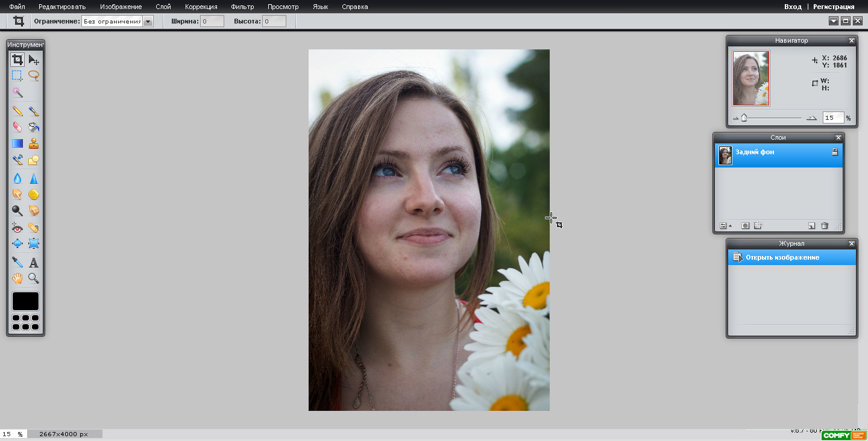868x441 pixels.
Task: Click the Navigator zoom slider handle
Action: coord(744,118)
